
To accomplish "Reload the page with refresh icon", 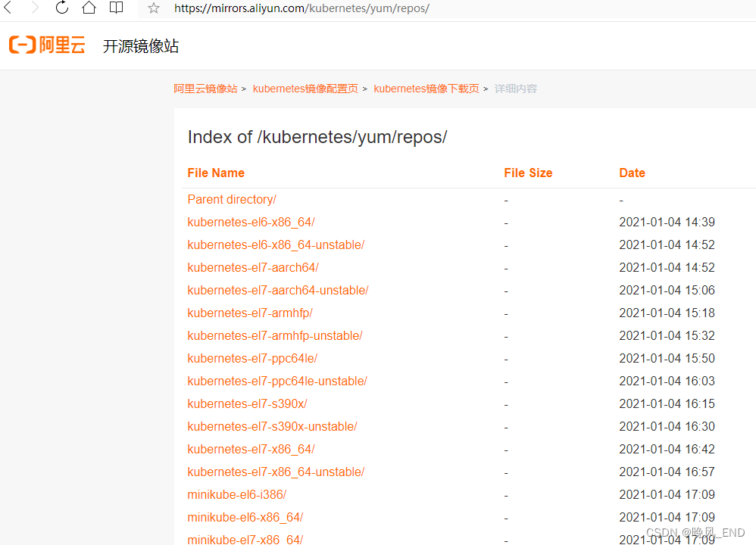I will click(x=61, y=8).
